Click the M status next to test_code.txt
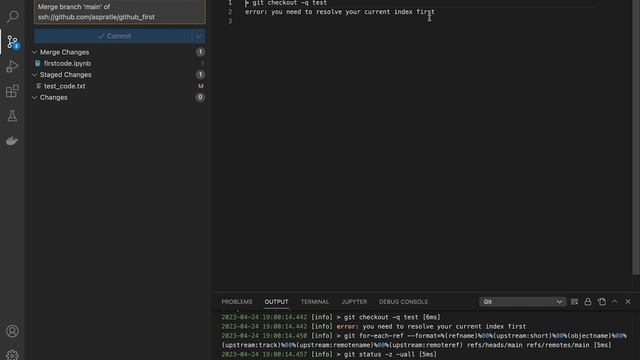The height and width of the screenshot is (360, 640). [200, 86]
